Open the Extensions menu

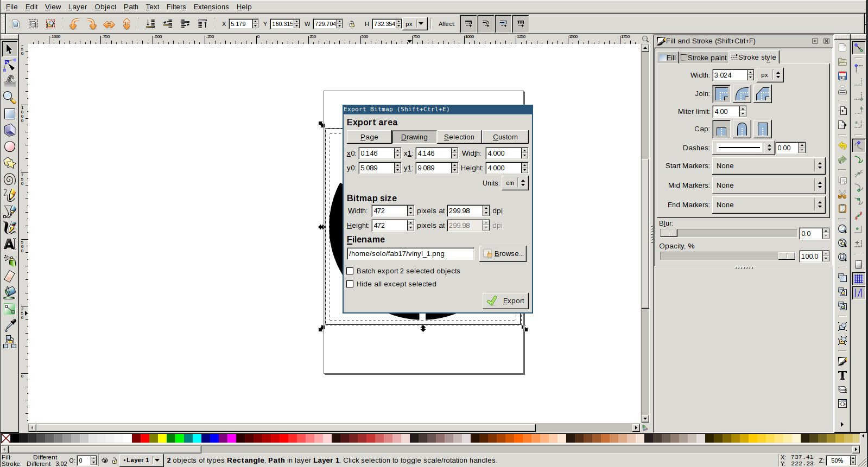(x=211, y=7)
